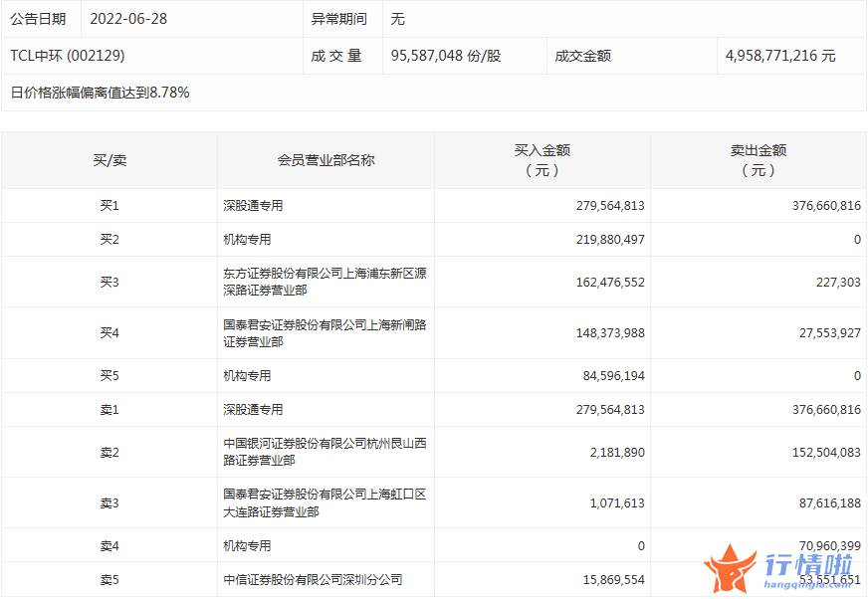The height and width of the screenshot is (599, 868).
Task: Click the 卖出金额（元） column header
Action: click(x=759, y=160)
